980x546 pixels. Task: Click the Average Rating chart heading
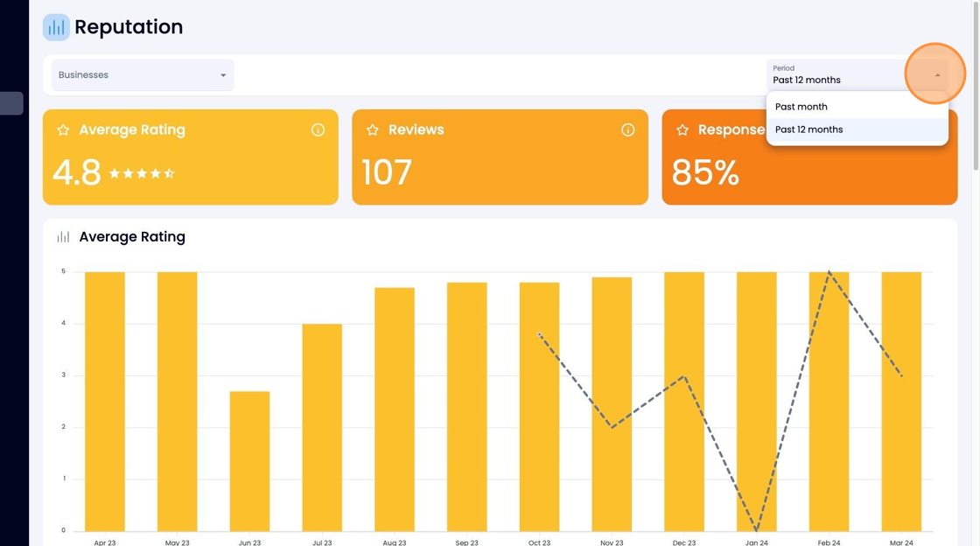pyautogui.click(x=132, y=237)
